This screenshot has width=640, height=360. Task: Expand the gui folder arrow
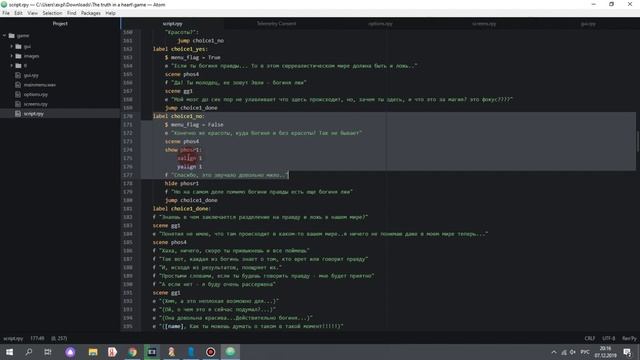tap(12, 47)
